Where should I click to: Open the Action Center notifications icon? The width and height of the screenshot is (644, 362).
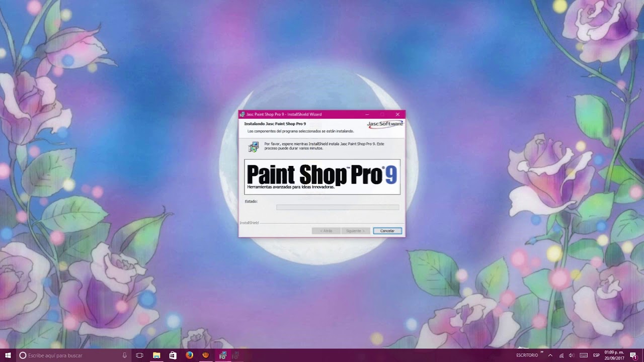coord(633,355)
